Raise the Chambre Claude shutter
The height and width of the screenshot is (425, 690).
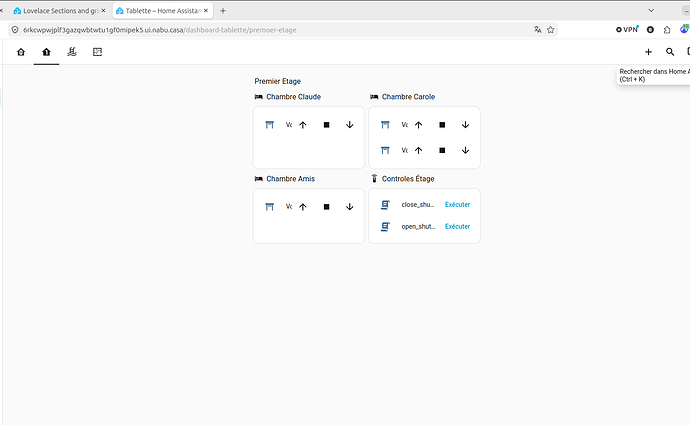point(303,125)
